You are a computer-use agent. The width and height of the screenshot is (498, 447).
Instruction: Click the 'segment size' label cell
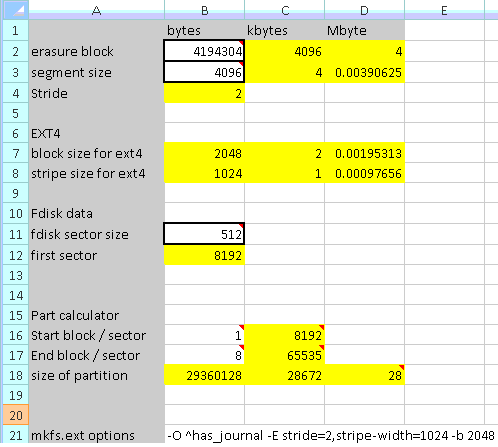(x=96, y=72)
